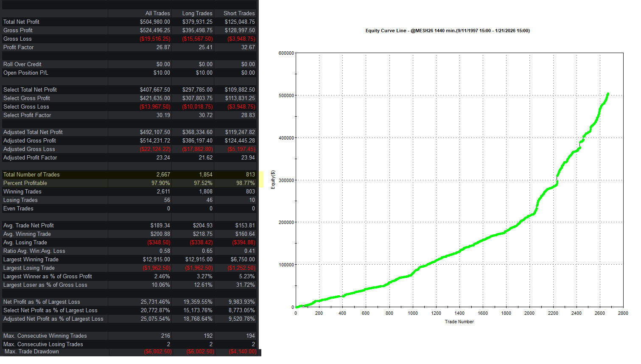Click the top end of the green equity curve
641x364 pixels.
607,94
